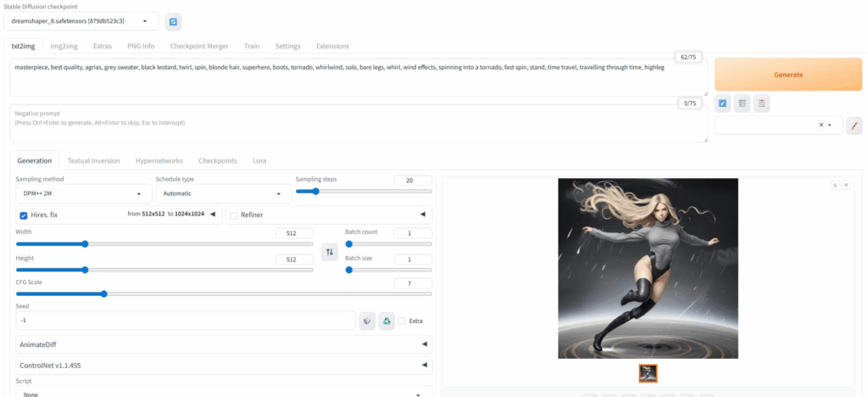868x397 pixels.
Task: Tick the Extra seed checkbox
Action: coord(402,321)
